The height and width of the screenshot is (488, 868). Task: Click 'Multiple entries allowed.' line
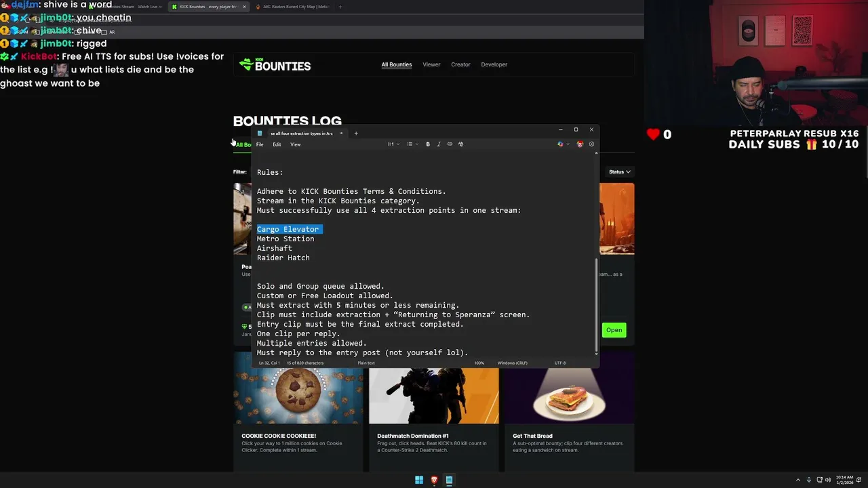click(x=312, y=344)
